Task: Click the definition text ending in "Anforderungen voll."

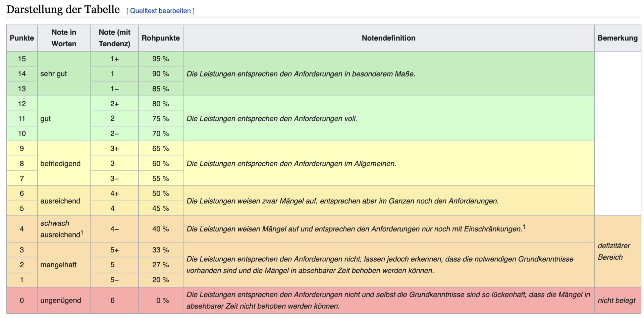Action: coord(272,119)
